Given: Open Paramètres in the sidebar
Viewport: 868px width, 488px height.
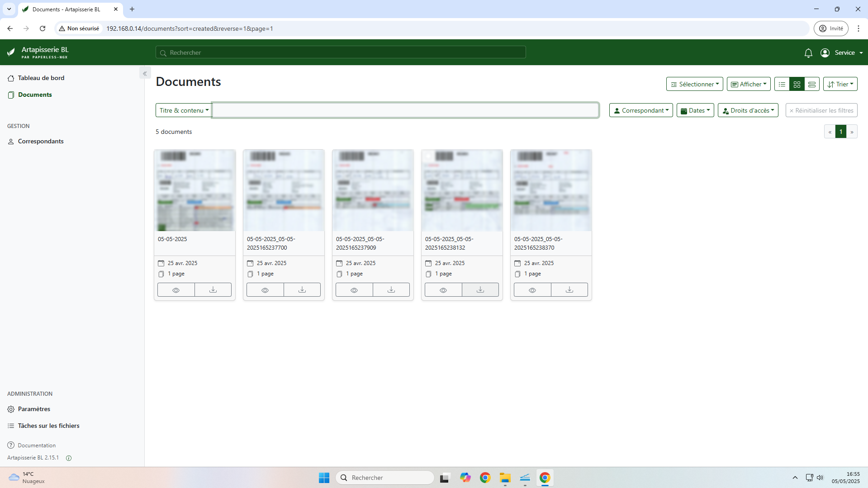Looking at the screenshot, I should point(34,409).
